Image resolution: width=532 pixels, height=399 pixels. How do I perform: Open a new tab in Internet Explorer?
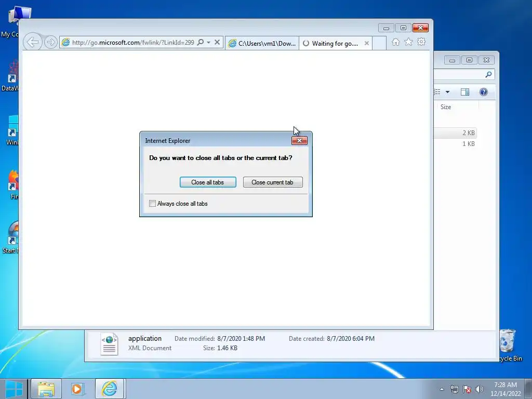click(379, 44)
